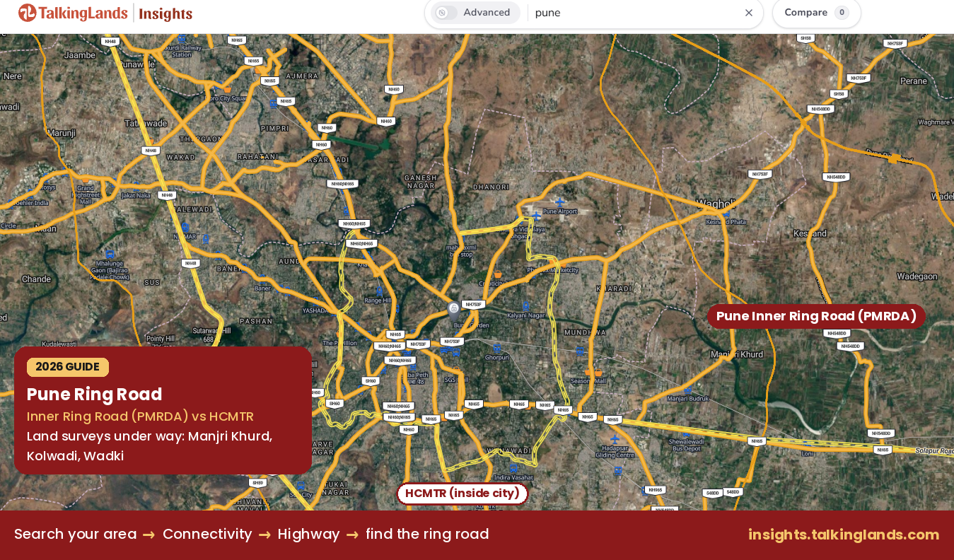Clear the search text with the X
This screenshot has width=954, height=560.
point(749,13)
